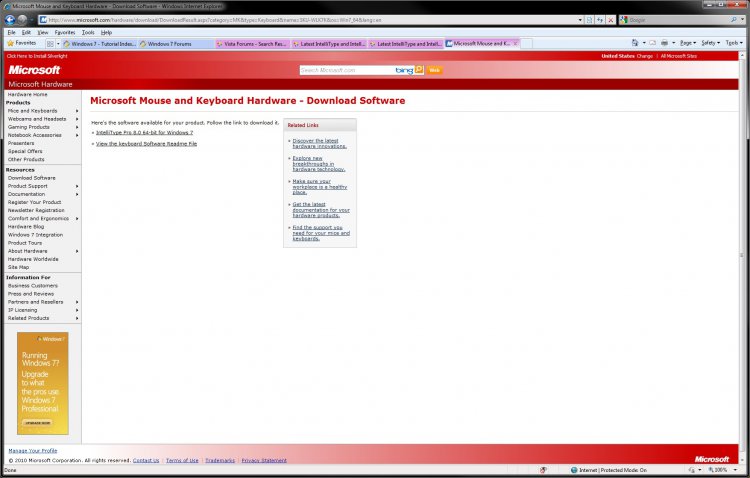Click the search magnifier in Google search box
Screen dimensions: 750x478
point(734,20)
